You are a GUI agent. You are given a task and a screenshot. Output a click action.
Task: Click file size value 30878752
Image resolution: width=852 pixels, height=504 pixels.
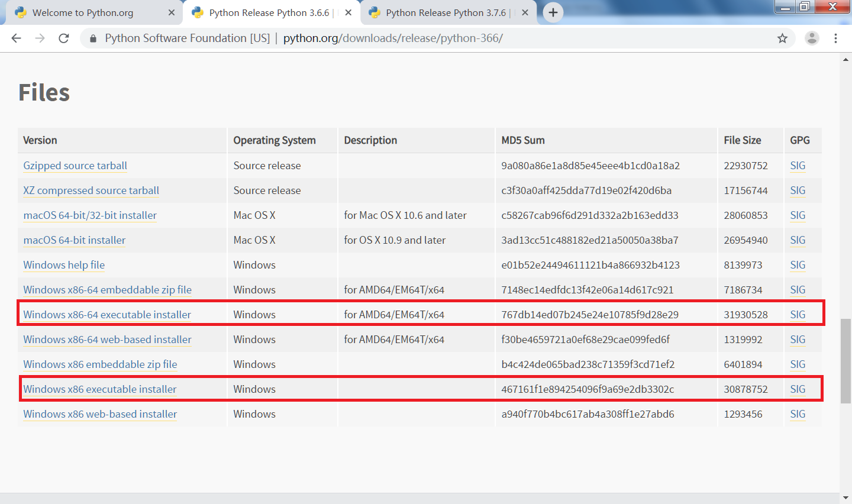[745, 389]
